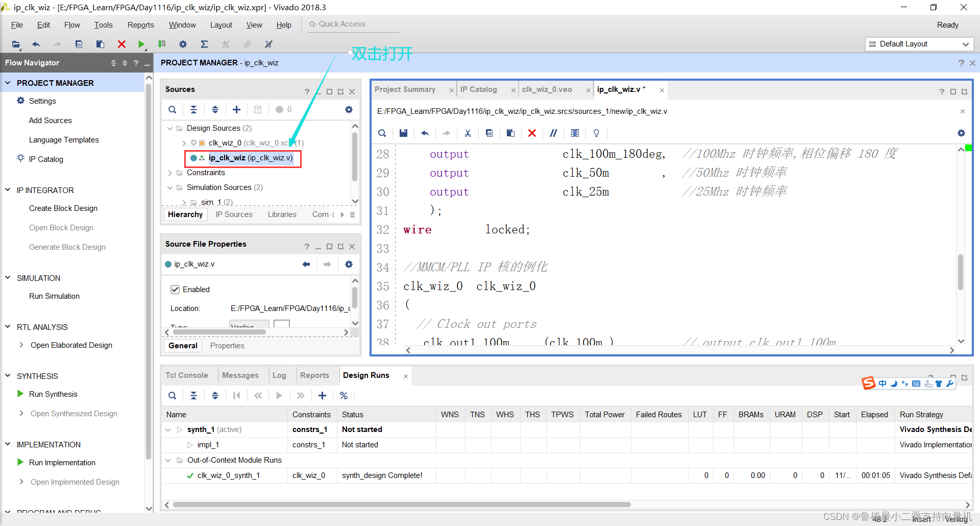The width and height of the screenshot is (980, 526).
Task: Open the Messages tab
Action: [x=240, y=375]
